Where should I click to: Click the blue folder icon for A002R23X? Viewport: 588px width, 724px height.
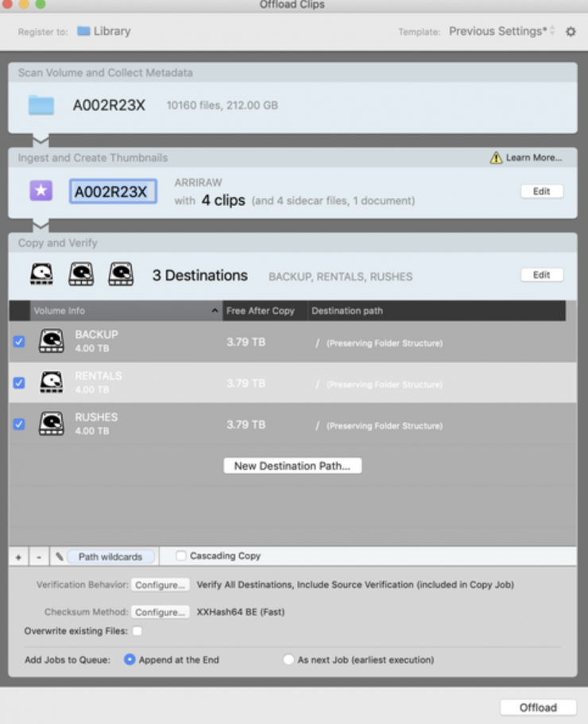41,105
